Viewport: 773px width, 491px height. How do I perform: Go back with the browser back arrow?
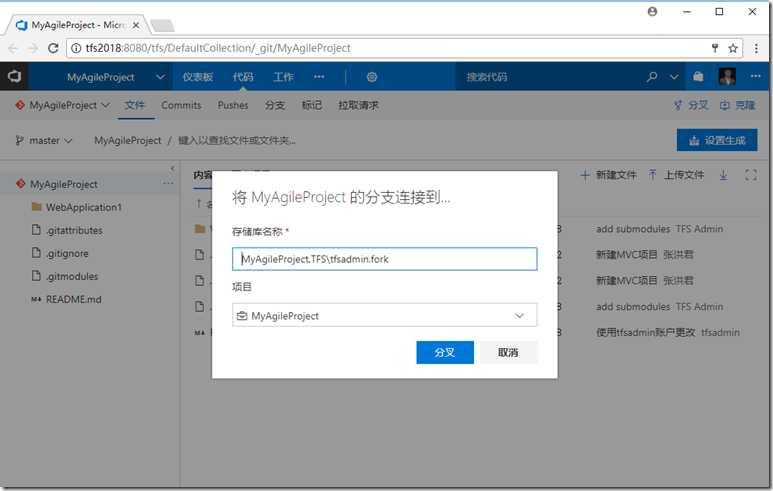click(x=13, y=48)
